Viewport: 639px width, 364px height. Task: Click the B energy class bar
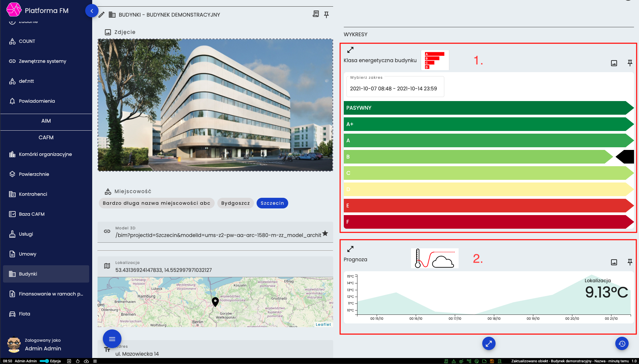click(478, 157)
